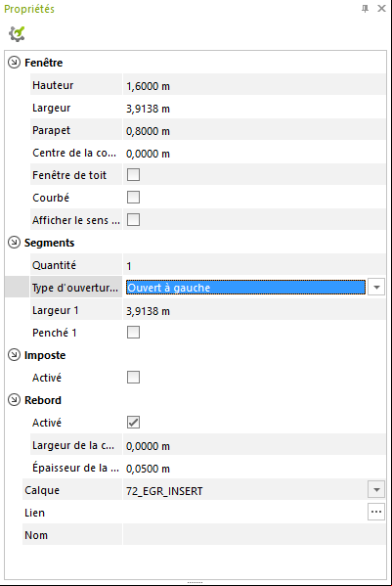Click the Nom text field
The image size is (392, 586).
(254, 534)
